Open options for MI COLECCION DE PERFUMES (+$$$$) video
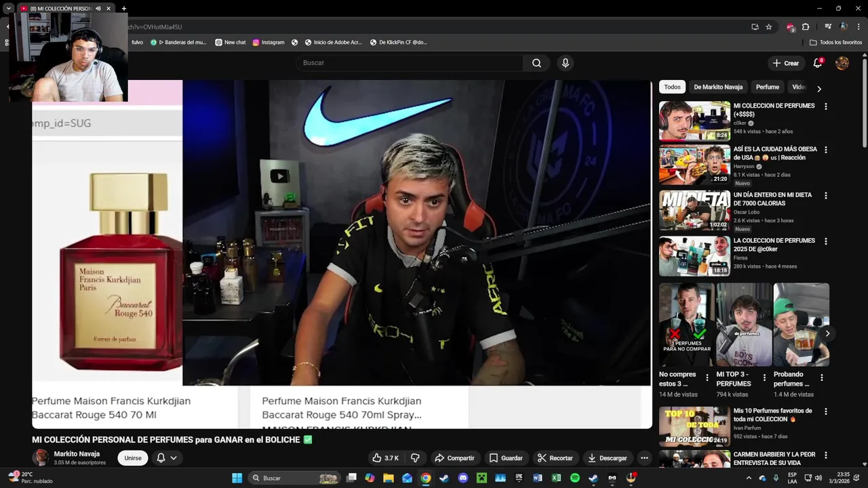The width and height of the screenshot is (868, 488). click(825, 106)
